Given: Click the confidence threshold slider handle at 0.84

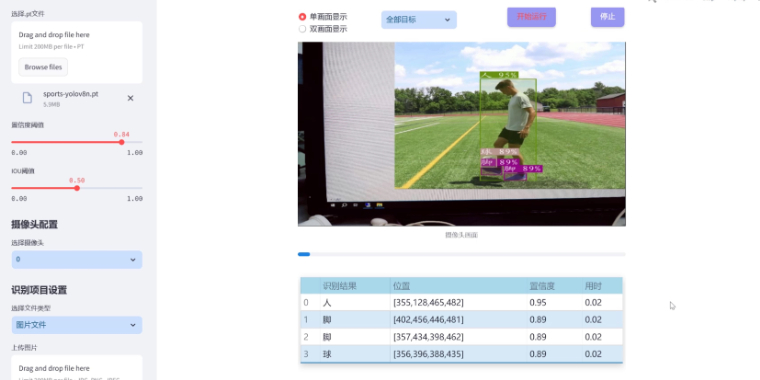Looking at the screenshot, I should 121,142.
